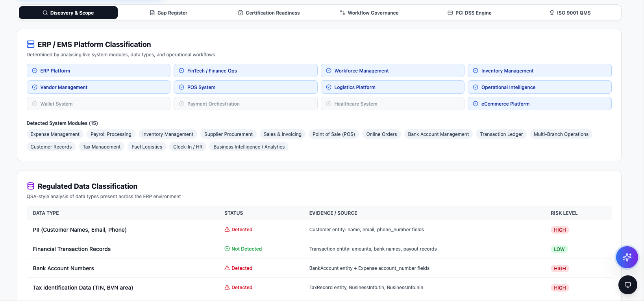Open the dark chat monitor button
The height and width of the screenshot is (301, 644).
pos(628,285)
